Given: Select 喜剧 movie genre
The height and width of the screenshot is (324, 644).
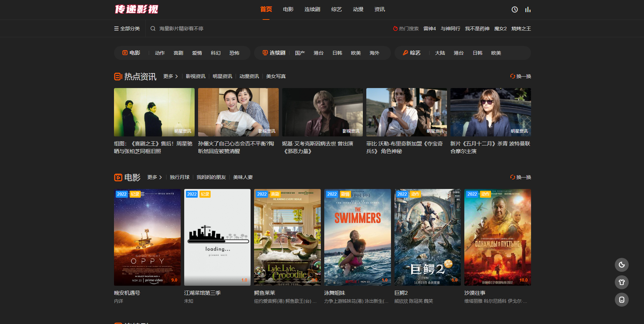Looking at the screenshot, I should click(x=178, y=53).
